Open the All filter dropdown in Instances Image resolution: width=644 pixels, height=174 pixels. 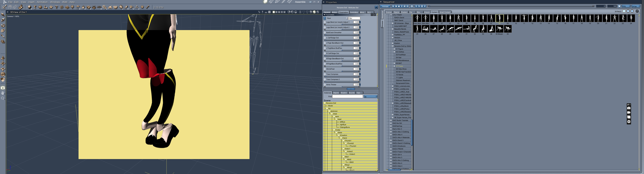click(x=370, y=97)
